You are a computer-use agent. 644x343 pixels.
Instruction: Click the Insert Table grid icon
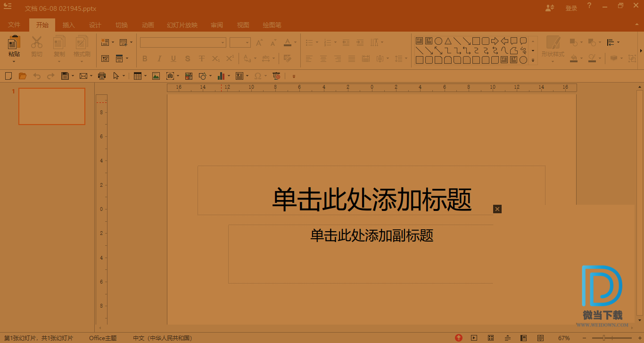(138, 75)
